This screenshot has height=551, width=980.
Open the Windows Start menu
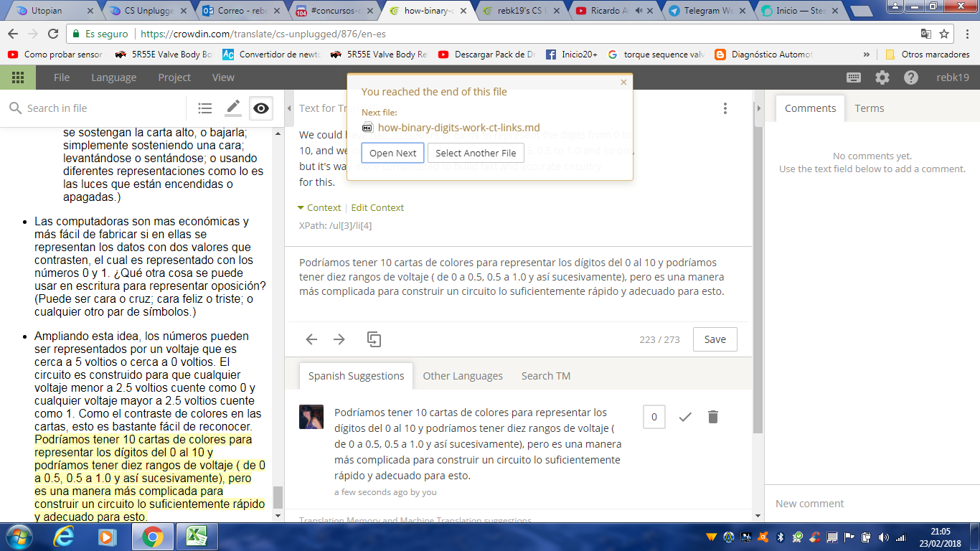(18, 536)
